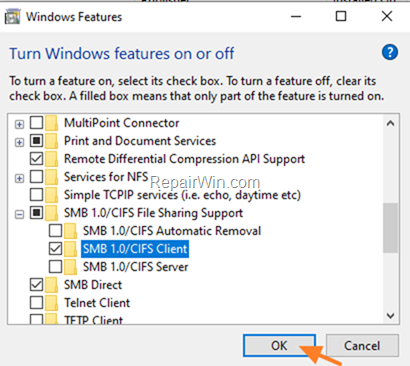This screenshot has width=410, height=366.
Task: Uncheck Remote Differential Compression API Support
Action: [x=36, y=159]
